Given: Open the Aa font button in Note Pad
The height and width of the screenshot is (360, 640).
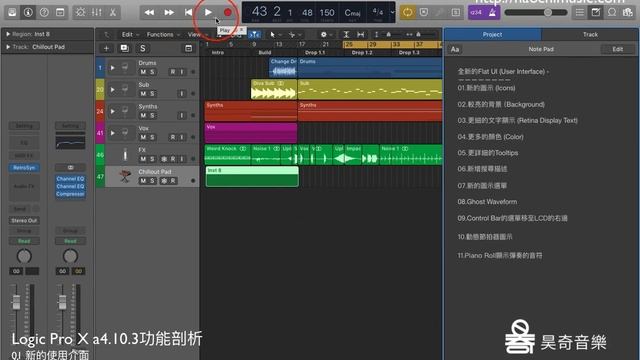Looking at the screenshot, I should [x=455, y=49].
